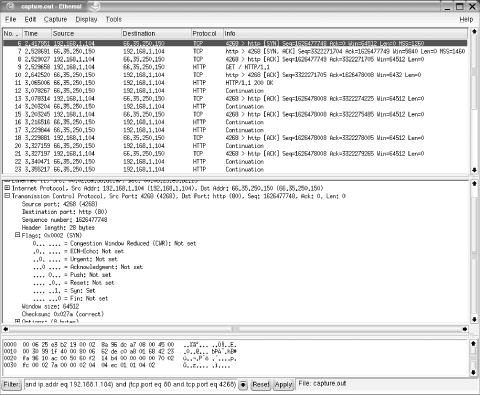The height and width of the screenshot is (395, 481).
Task: Sort by the Destination column header
Action: click(156, 34)
